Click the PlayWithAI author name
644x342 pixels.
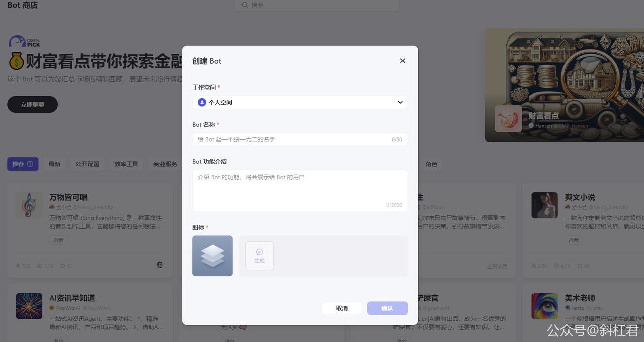pyautogui.click(x=68, y=308)
